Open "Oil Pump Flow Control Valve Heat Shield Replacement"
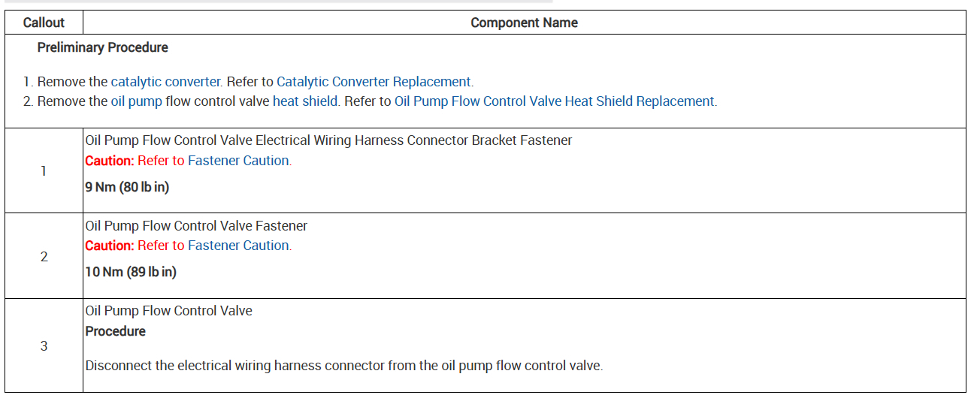 pyautogui.click(x=555, y=101)
